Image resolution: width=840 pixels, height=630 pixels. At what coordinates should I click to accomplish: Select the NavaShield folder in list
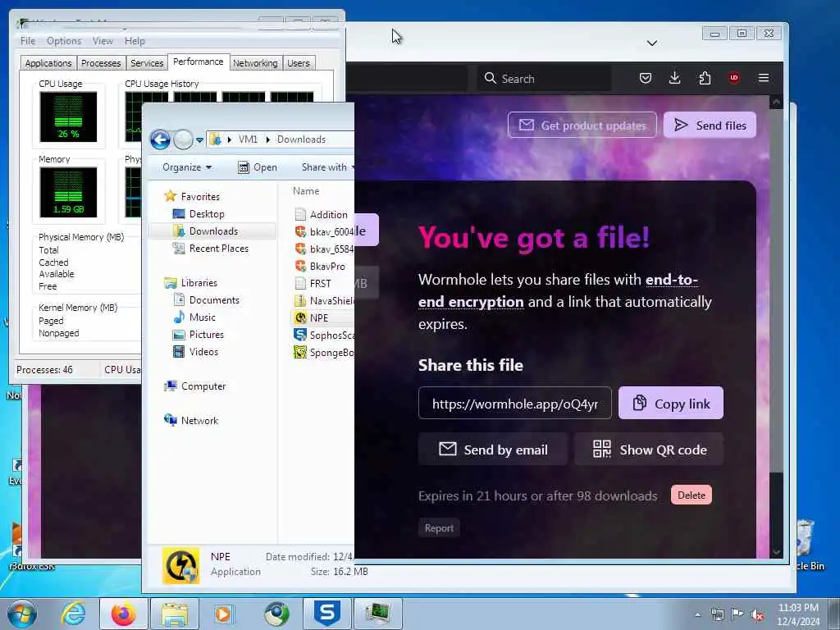click(323, 300)
